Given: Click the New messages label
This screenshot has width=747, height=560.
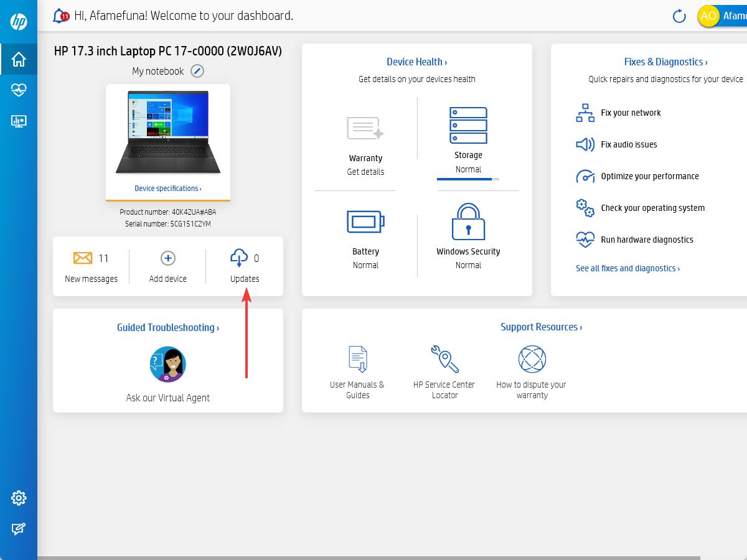Looking at the screenshot, I should (x=91, y=279).
